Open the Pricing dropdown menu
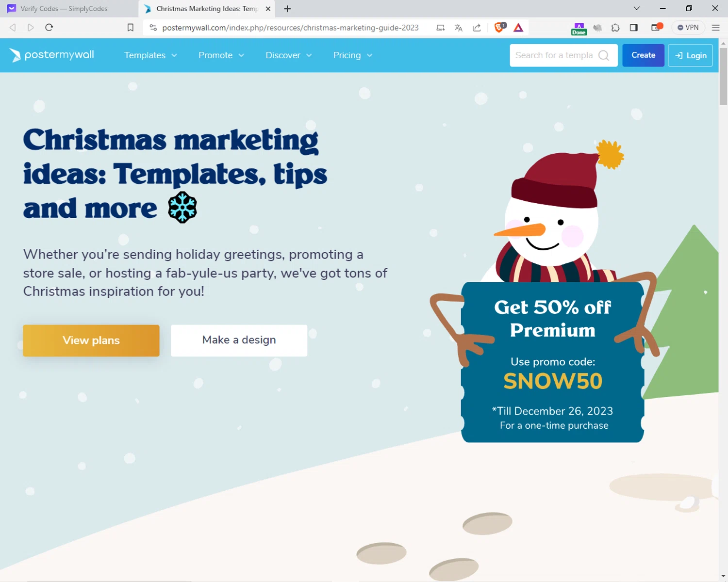 click(353, 55)
